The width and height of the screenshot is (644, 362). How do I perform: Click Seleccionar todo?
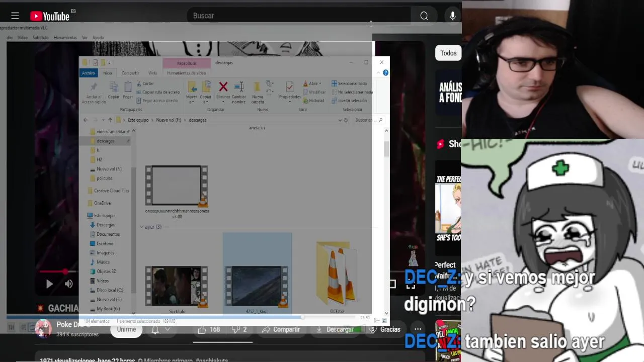click(x=349, y=83)
